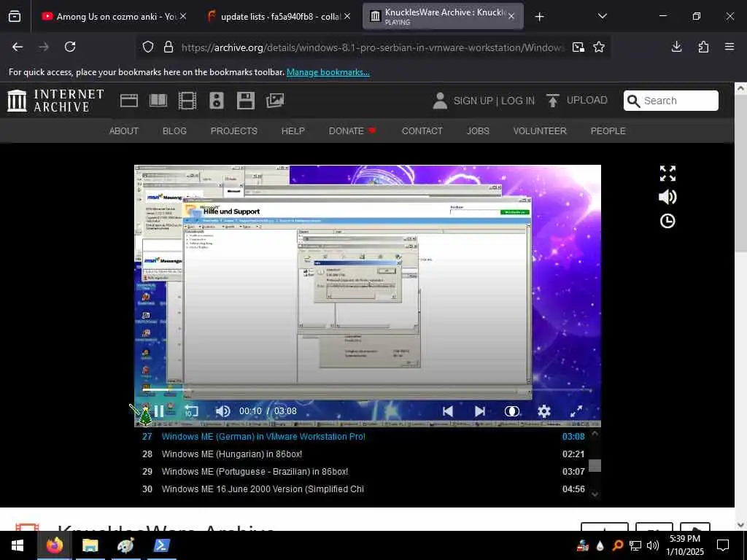747x560 pixels.
Task: Open the DONATE menu item
Action: point(352,131)
